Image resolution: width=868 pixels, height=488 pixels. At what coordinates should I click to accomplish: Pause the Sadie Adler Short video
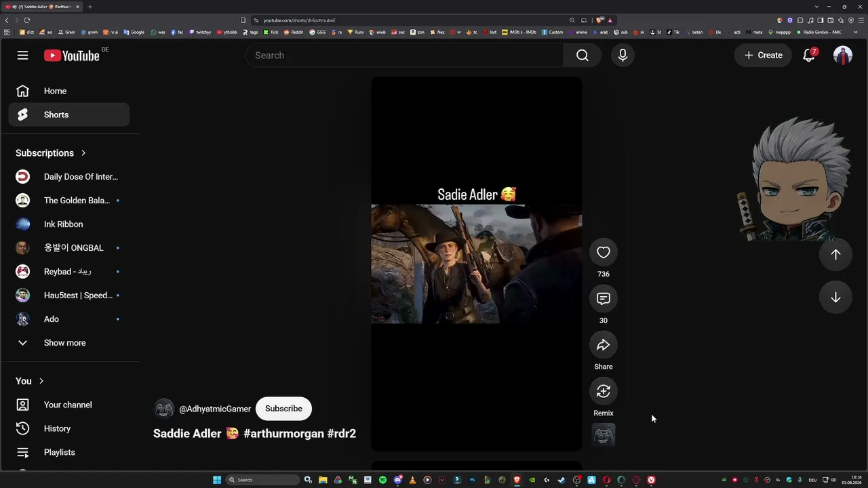477,264
